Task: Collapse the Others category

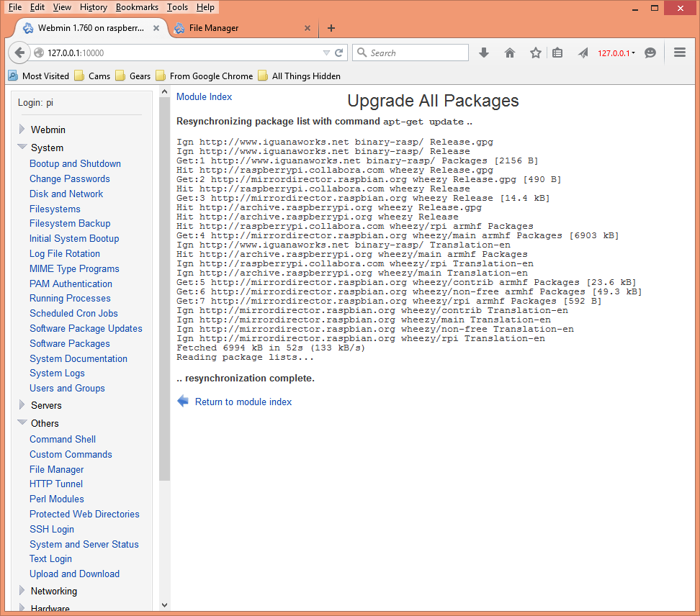Action: [x=22, y=422]
